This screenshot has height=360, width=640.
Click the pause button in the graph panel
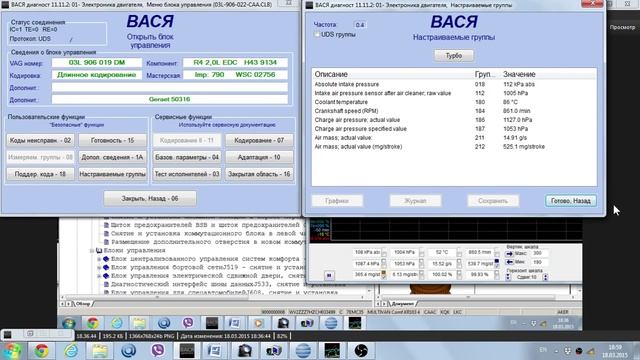[x=329, y=276]
